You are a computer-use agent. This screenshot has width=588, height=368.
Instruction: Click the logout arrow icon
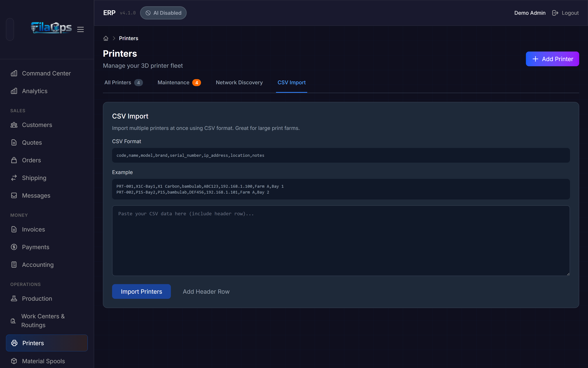pyautogui.click(x=555, y=13)
